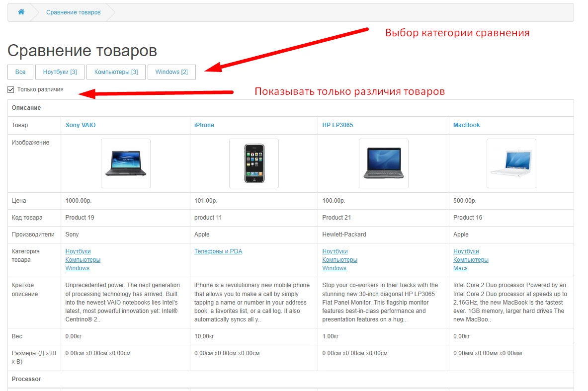Filter comparison by Ноутбуки [3]
This screenshot has width=588, height=391.
pos(60,72)
